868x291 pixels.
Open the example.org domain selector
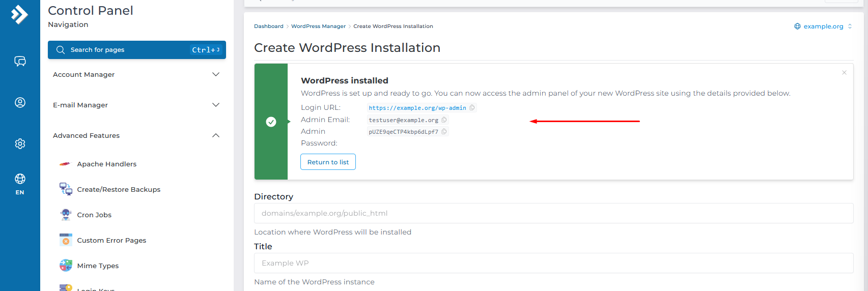coord(823,26)
